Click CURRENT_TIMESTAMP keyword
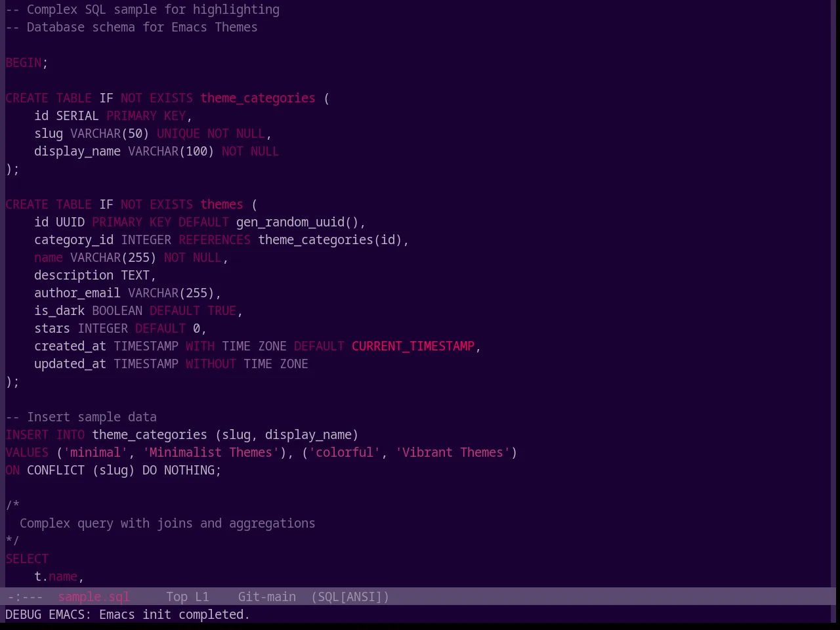The image size is (840, 630). [x=413, y=346]
